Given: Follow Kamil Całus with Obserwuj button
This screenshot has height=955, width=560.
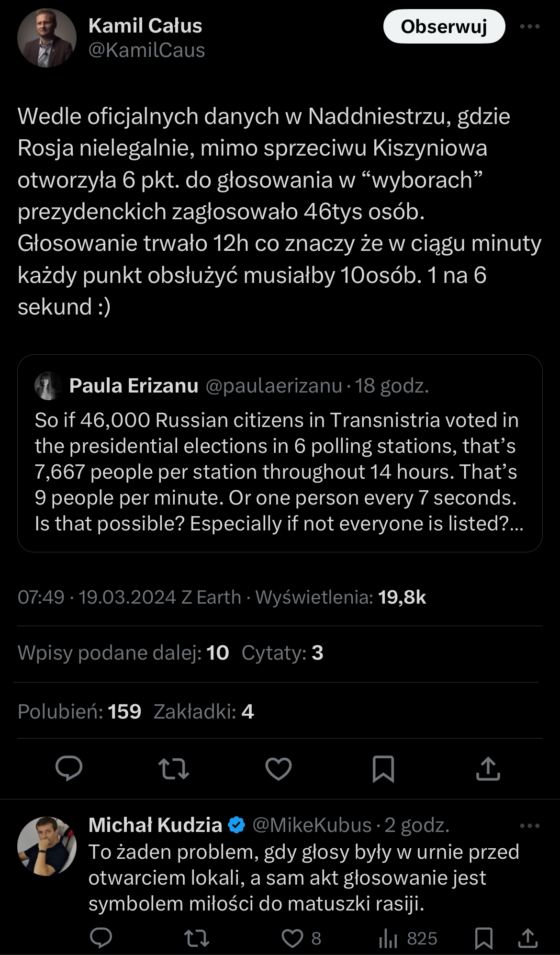Looking at the screenshot, I should click(x=444, y=27).
